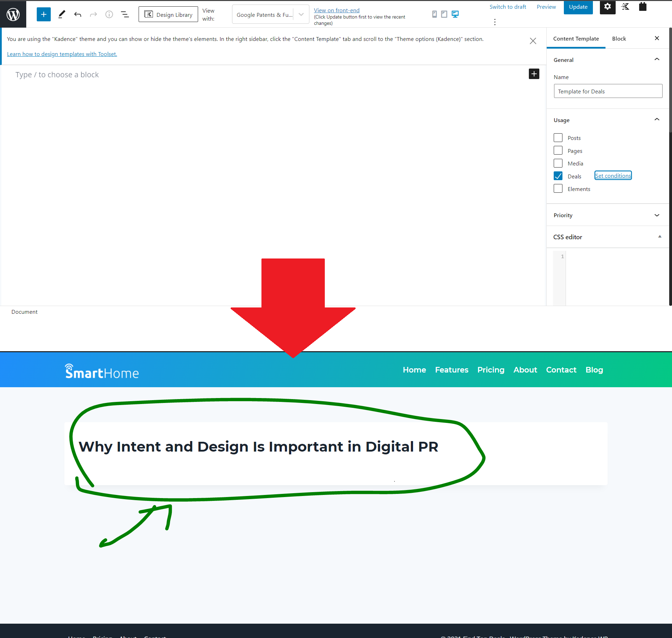Switch to desktop preview icon
Viewport: 672px width, 638px height.
(x=455, y=14)
